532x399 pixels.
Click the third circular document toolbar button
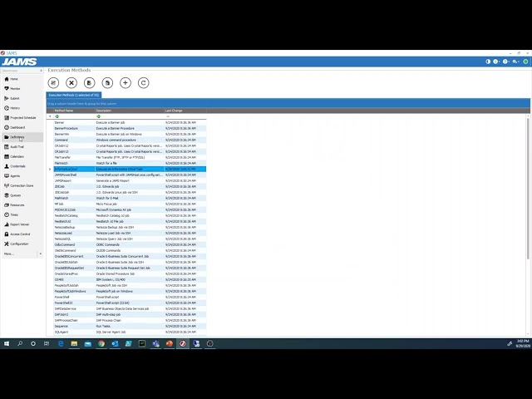tap(89, 83)
